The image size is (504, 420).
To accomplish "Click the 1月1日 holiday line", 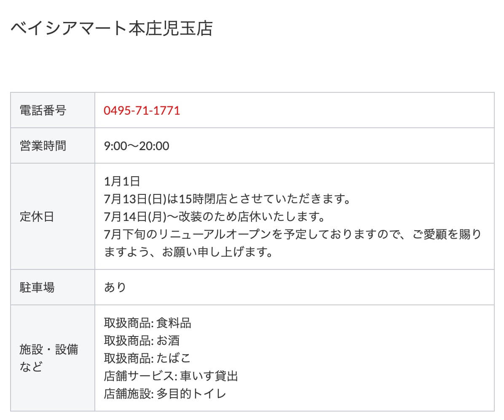I will [x=122, y=181].
